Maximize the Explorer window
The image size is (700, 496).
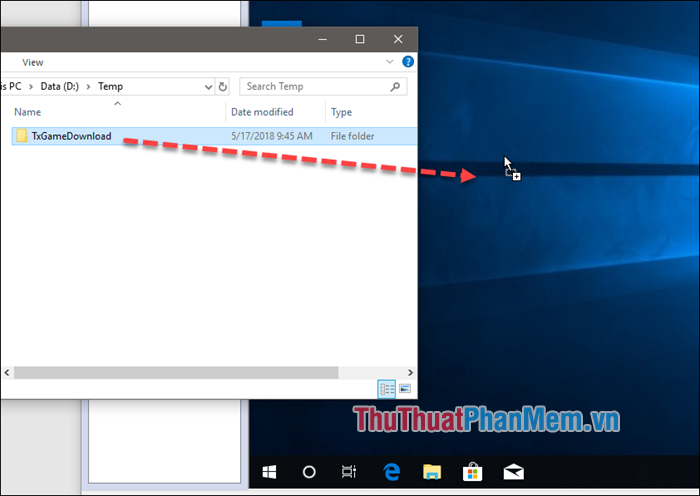coord(360,39)
